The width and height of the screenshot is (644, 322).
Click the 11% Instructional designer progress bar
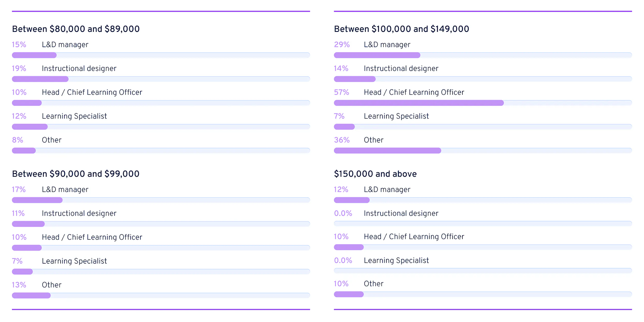tap(161, 224)
